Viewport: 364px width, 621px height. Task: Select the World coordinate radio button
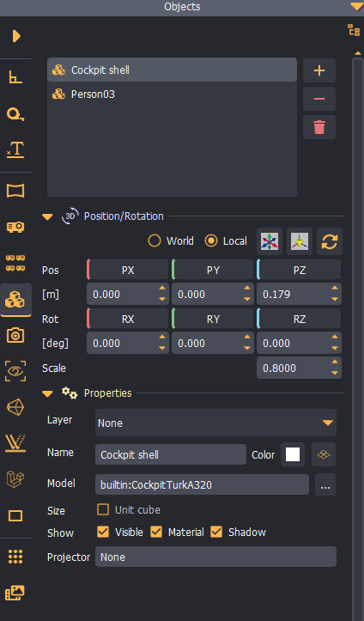click(x=155, y=240)
